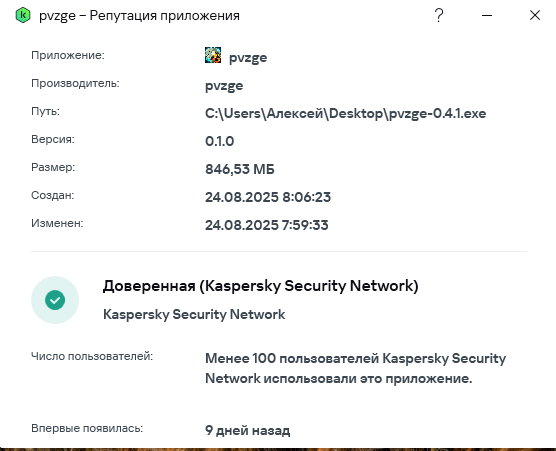Open help via question mark icon
556x451 pixels.
click(439, 15)
